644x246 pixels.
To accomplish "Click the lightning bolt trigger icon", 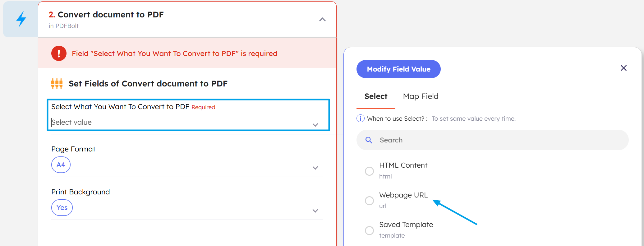I will [x=21, y=19].
